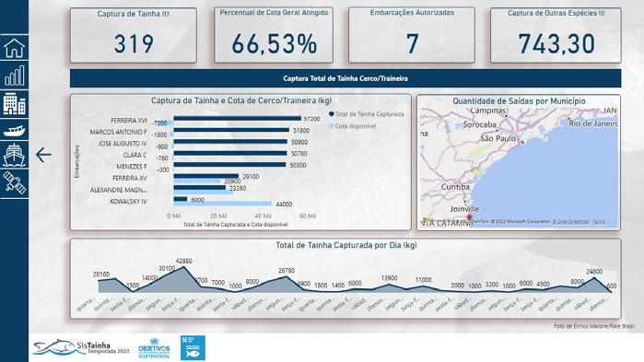Select the buildings icon in sidebar
This screenshot has width=644, height=362.
coord(15,103)
